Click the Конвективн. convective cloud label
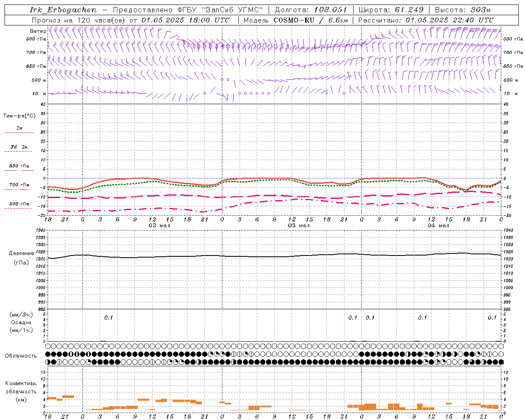The height and width of the screenshot is (420, 525). tap(21, 383)
